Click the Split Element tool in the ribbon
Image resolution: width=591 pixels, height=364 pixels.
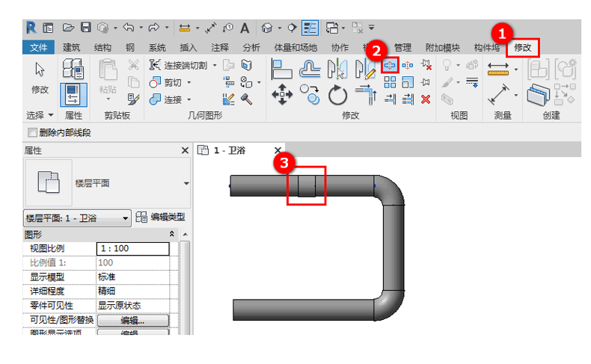tap(390, 66)
